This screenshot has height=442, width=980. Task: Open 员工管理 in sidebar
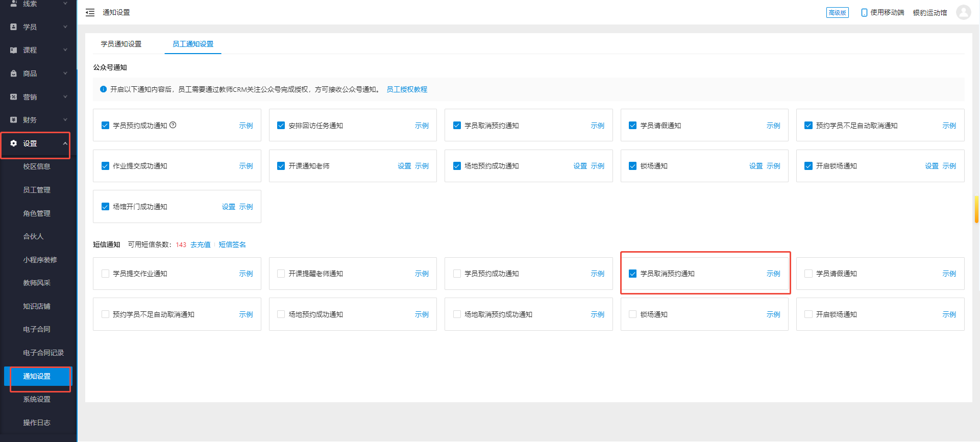(x=37, y=190)
